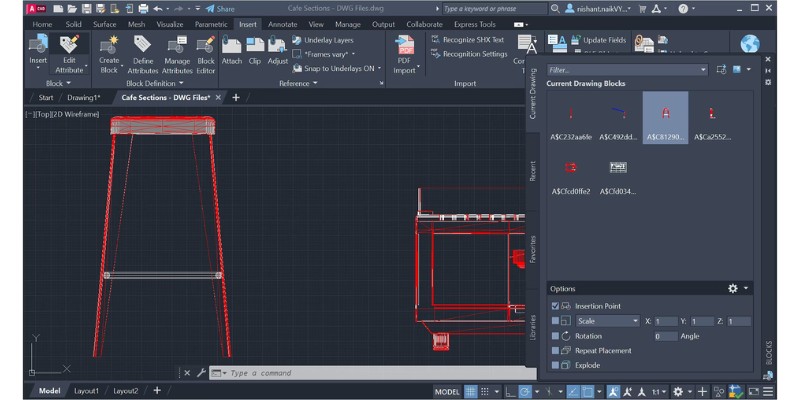The height and width of the screenshot is (400, 800).
Task: Click the customize wrench icon by command line
Action: [x=201, y=373]
